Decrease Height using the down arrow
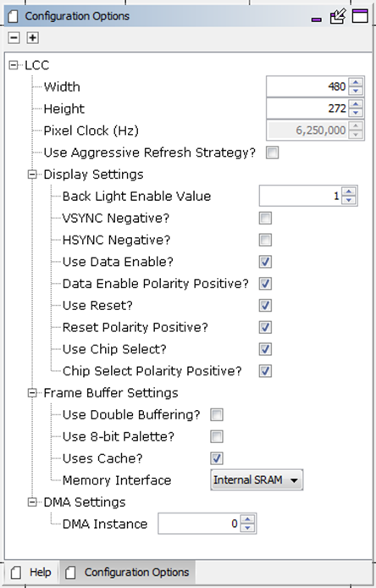The height and width of the screenshot is (588, 376). tap(356, 113)
